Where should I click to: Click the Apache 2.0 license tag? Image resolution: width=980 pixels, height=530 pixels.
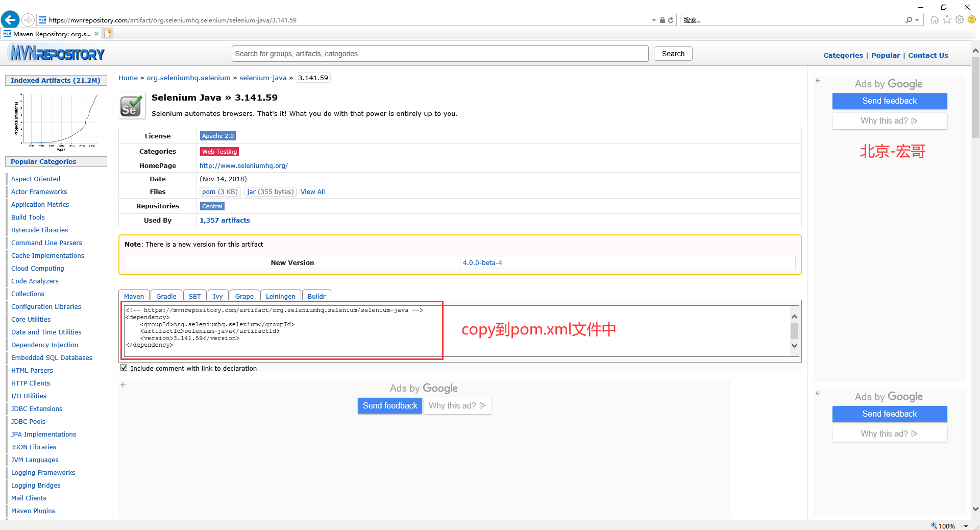tap(217, 136)
